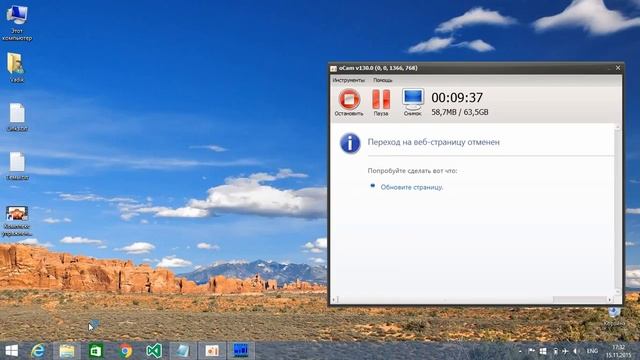Image resolution: width=640 pixels, height=360 pixels.
Task: Stop recording with the red Остановить button
Action: click(349, 102)
